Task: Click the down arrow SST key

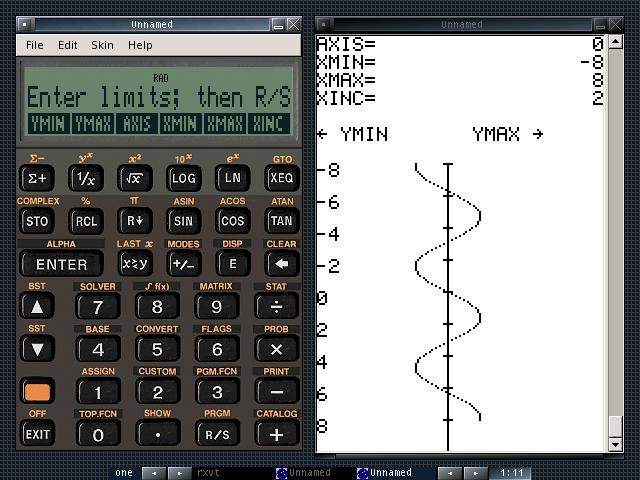Action: point(37,349)
